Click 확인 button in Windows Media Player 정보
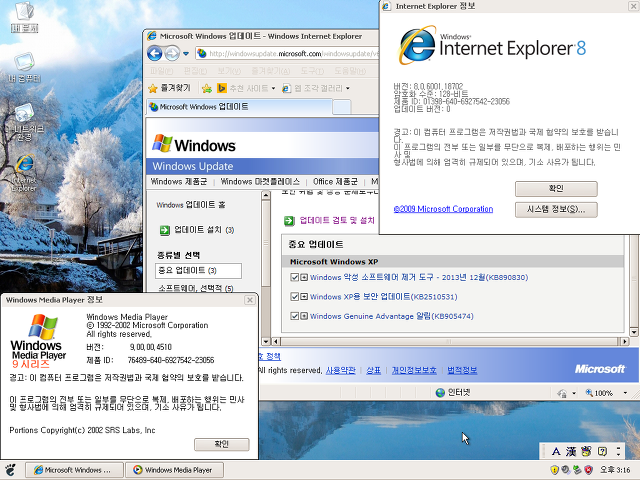640x480 pixels. [x=222, y=444]
